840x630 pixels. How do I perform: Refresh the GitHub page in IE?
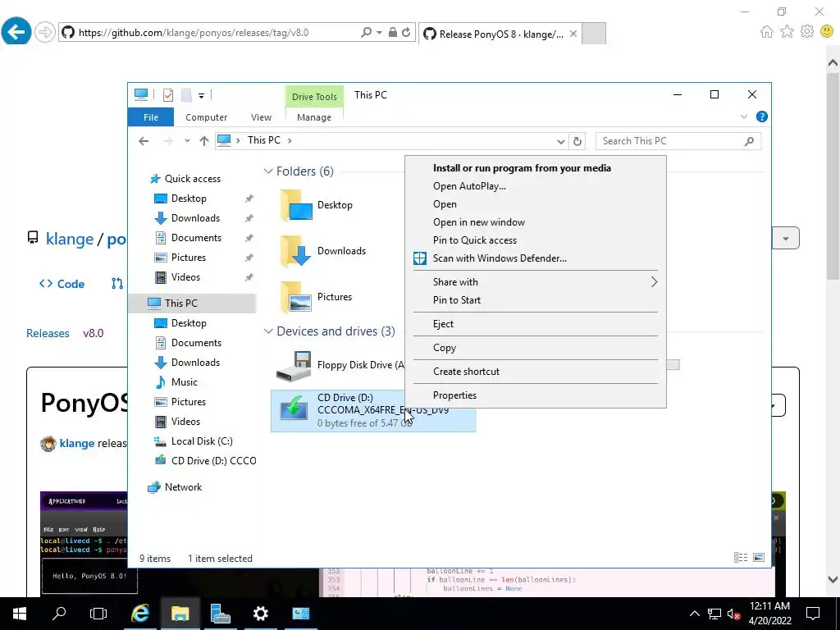tap(406, 33)
